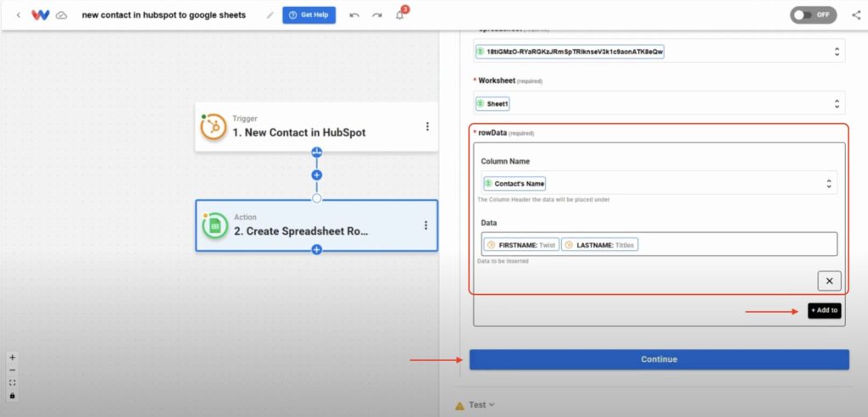Open the HubSpot trigger options menu
The height and width of the screenshot is (417, 868).
pos(427,127)
